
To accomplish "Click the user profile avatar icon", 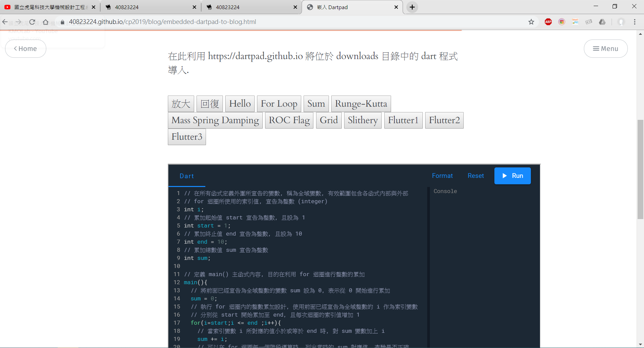I will click(621, 22).
